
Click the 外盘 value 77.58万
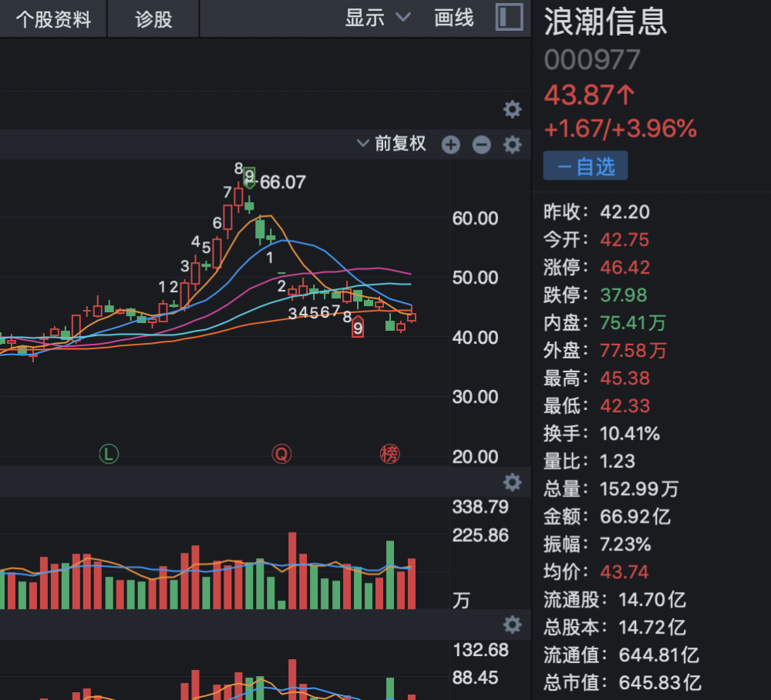click(633, 351)
